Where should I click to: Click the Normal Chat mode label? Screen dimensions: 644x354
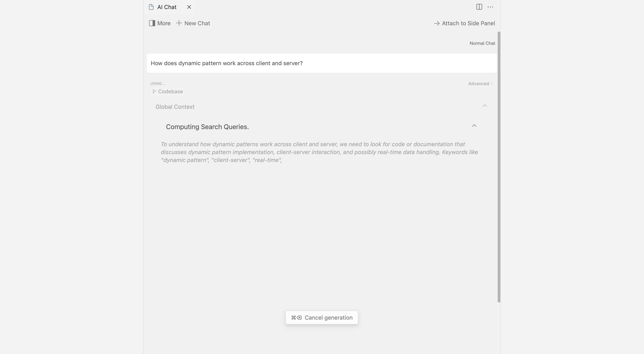pyautogui.click(x=482, y=43)
